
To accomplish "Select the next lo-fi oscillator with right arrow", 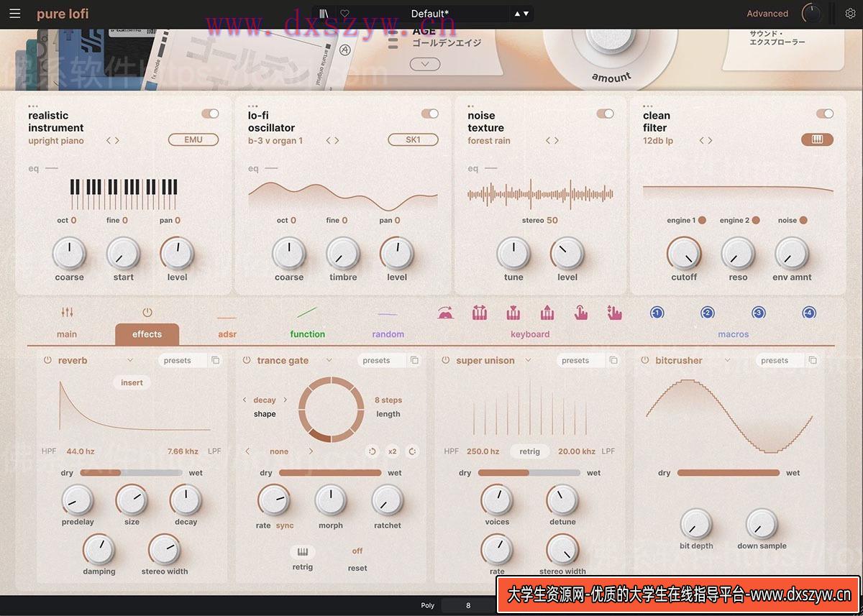I will point(337,141).
